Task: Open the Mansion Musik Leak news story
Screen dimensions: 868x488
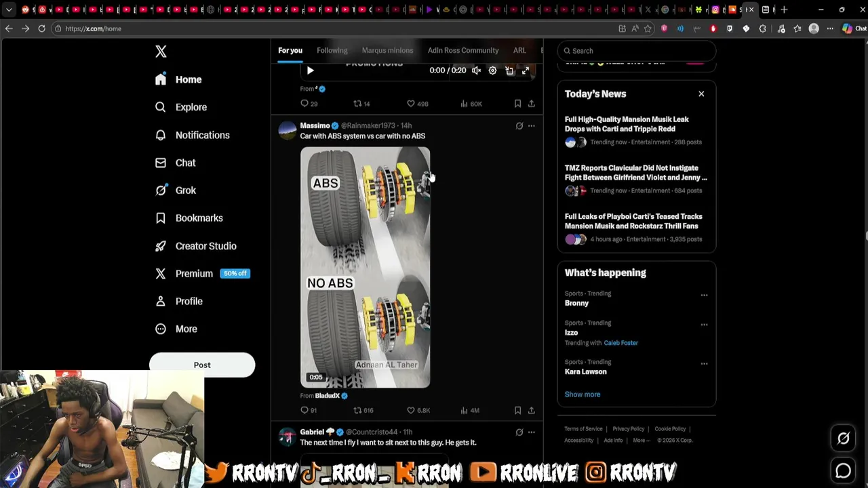Action: (x=636, y=131)
